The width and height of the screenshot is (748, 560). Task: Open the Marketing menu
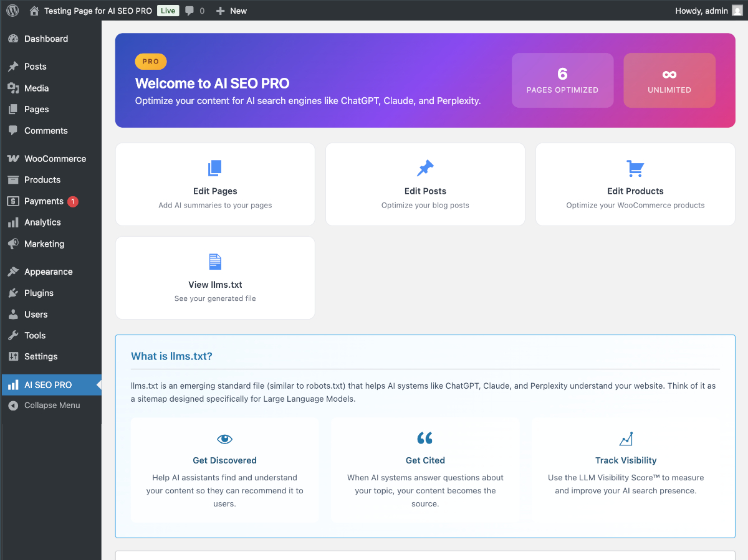tap(51, 244)
